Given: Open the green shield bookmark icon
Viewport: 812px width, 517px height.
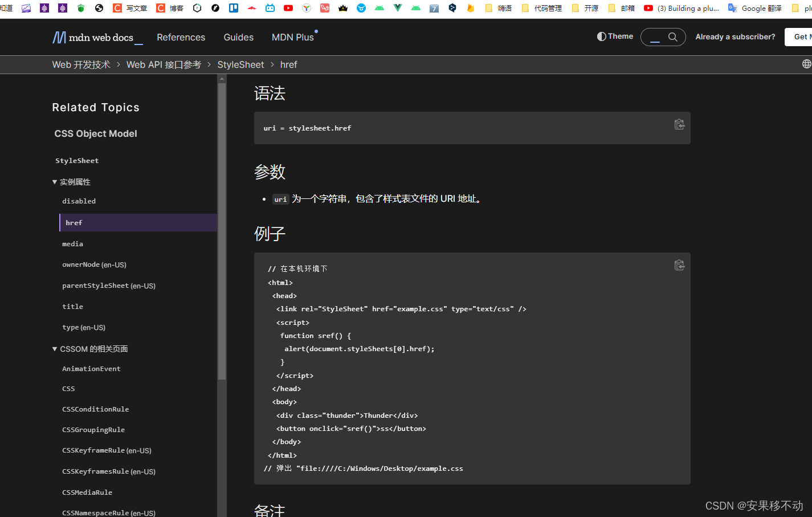Looking at the screenshot, I should coord(81,8).
